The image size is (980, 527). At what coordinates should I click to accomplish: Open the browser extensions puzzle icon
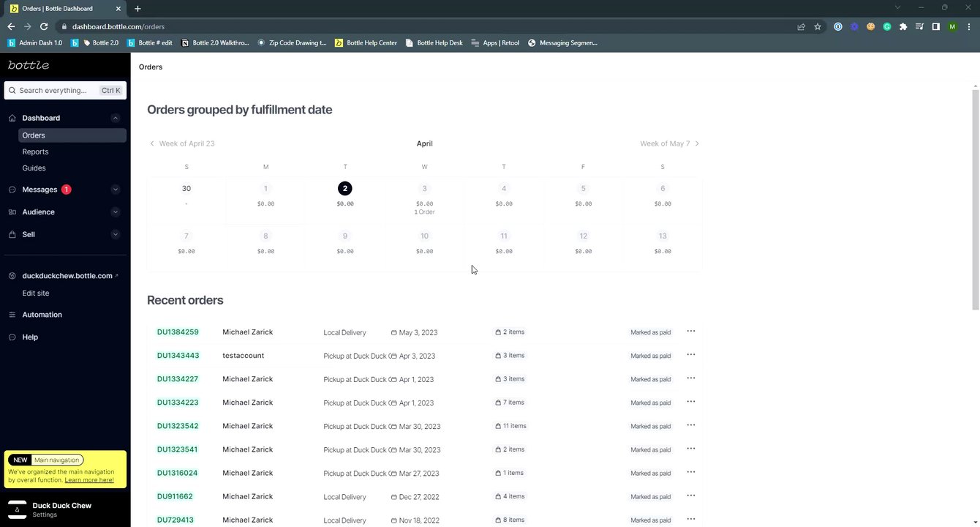(903, 26)
